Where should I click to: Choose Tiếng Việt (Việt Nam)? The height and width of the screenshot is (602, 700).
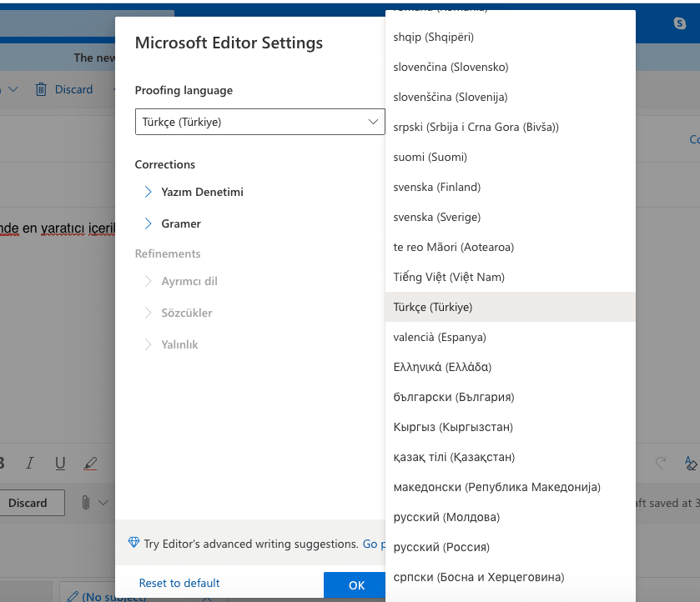pos(511,277)
